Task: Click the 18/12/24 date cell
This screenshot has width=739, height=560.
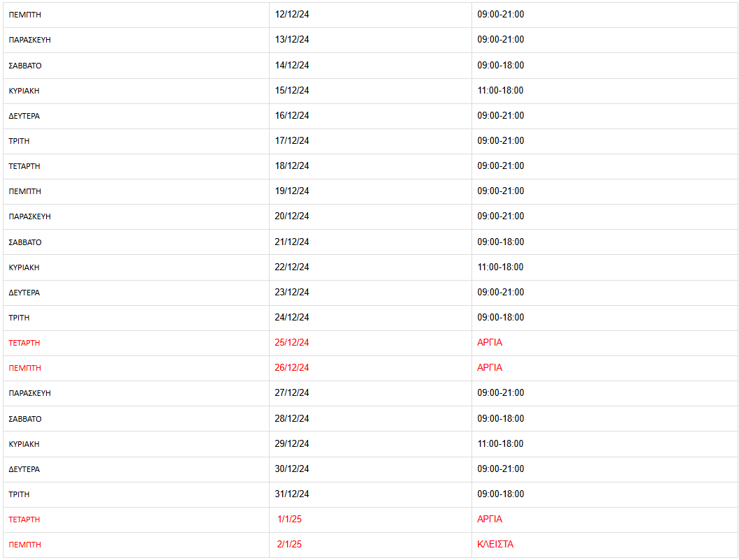Action: click(x=292, y=166)
